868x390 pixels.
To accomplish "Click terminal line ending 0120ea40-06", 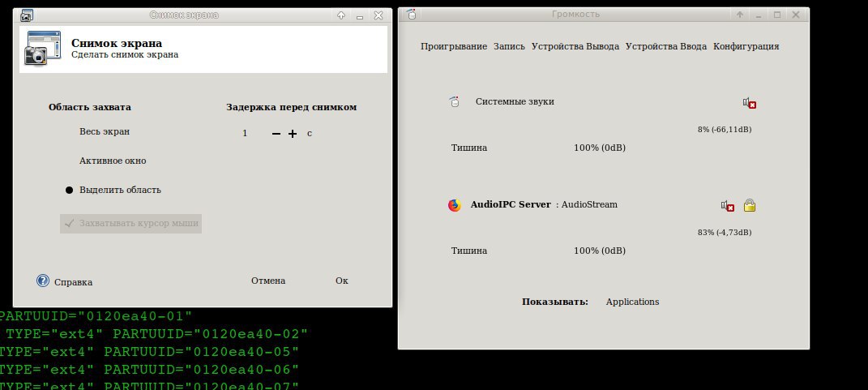I will (x=149, y=370).
